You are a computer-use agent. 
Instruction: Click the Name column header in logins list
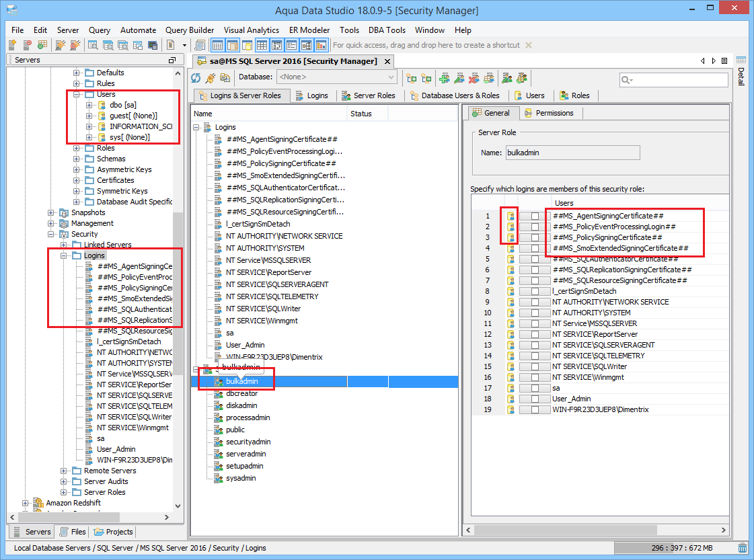pyautogui.click(x=269, y=114)
